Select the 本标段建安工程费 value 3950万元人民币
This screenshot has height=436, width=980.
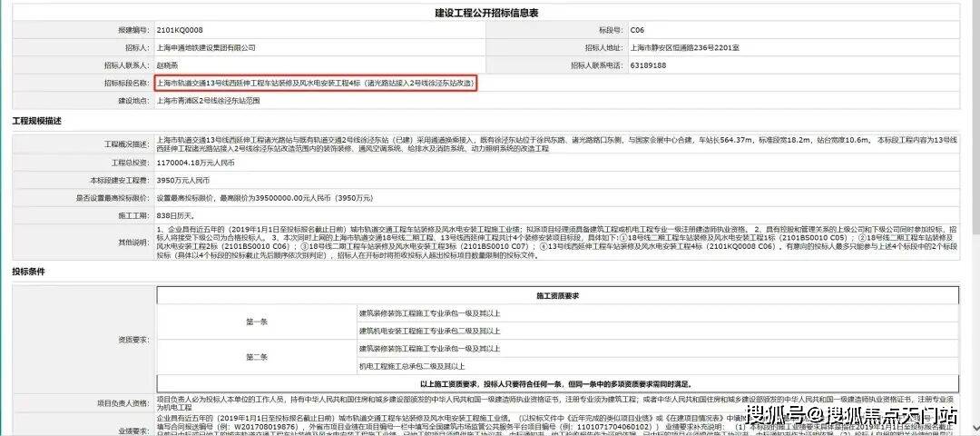click(182, 180)
